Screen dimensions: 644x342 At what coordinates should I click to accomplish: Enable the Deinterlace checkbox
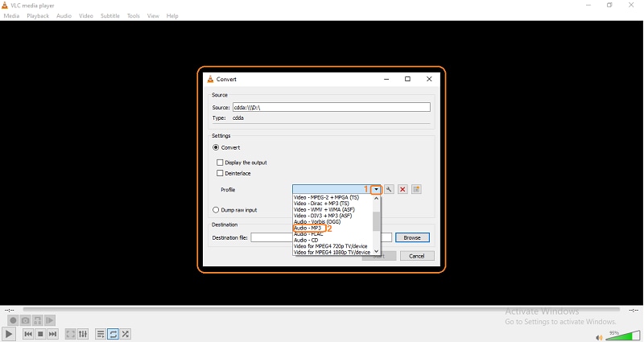point(220,173)
